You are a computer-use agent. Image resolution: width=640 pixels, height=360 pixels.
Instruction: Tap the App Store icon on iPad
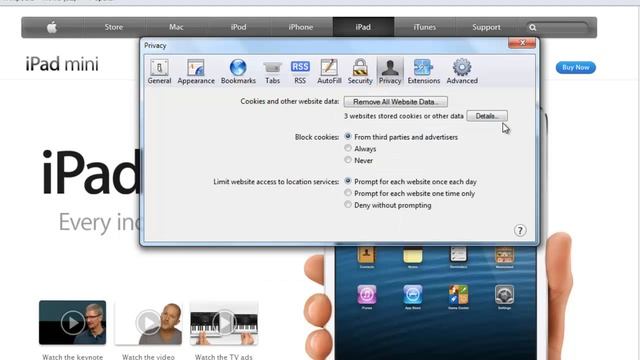[413, 295]
